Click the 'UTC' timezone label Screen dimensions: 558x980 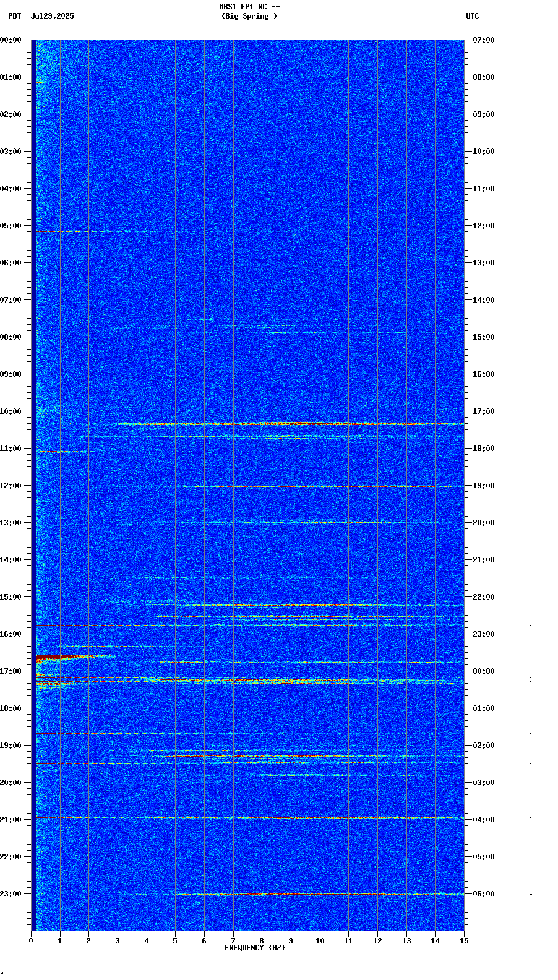coord(473,16)
